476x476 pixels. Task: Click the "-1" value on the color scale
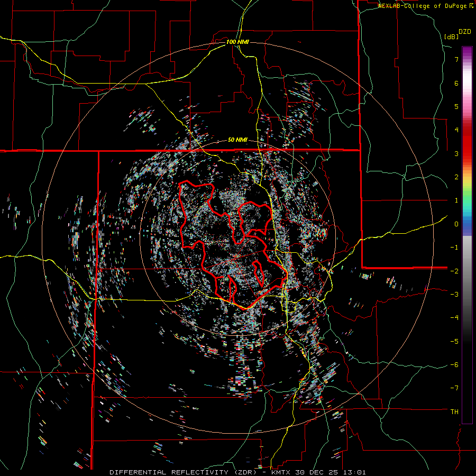point(454,248)
